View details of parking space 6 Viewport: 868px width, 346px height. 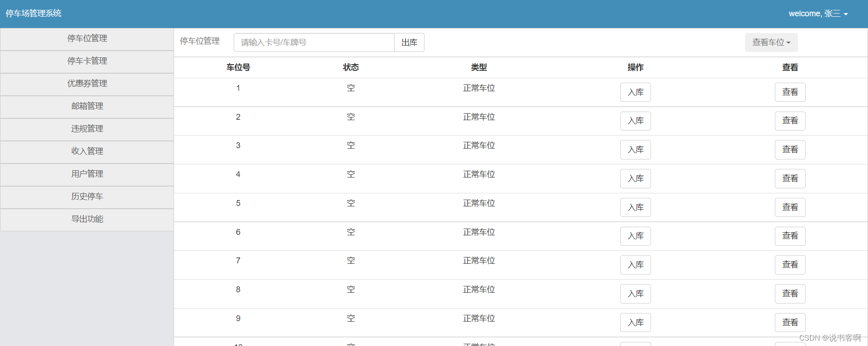point(790,236)
